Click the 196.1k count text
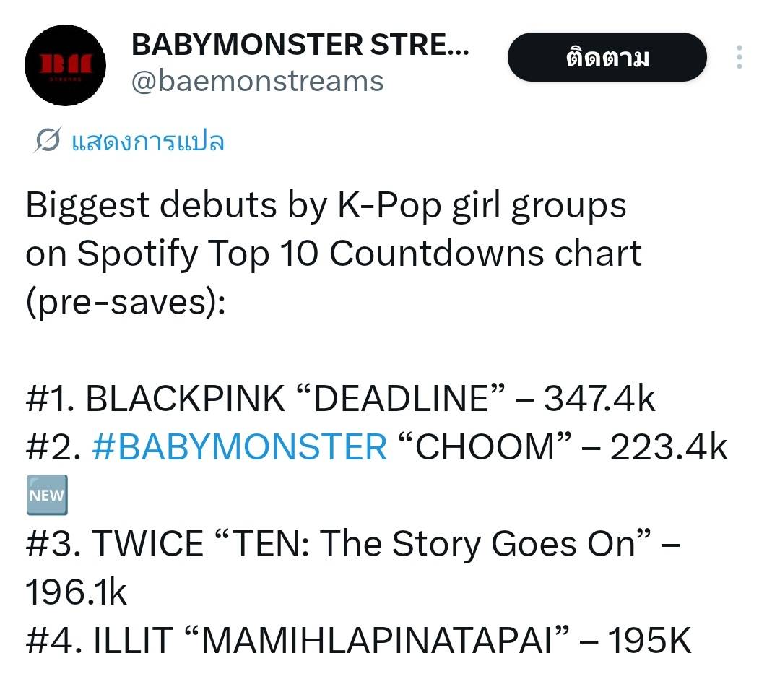Viewport: 780px width, 700px height. tap(76, 592)
